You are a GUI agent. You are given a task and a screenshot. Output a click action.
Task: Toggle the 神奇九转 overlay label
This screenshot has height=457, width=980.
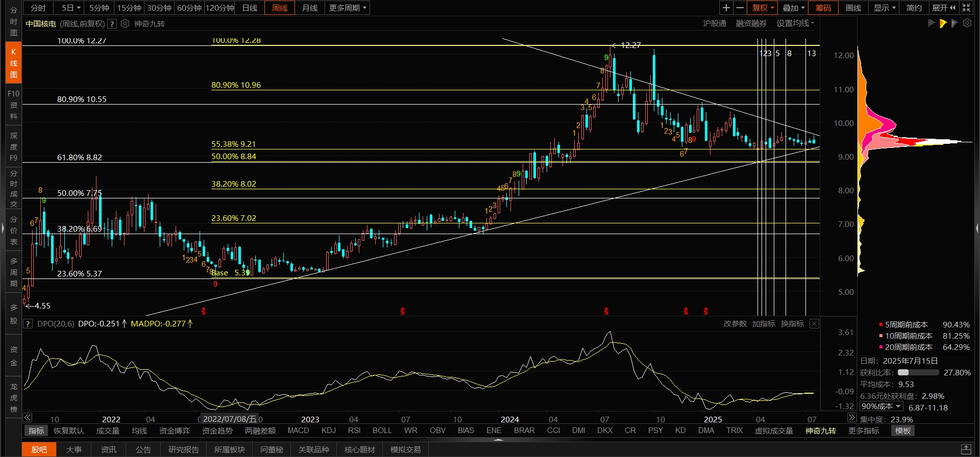coord(150,24)
